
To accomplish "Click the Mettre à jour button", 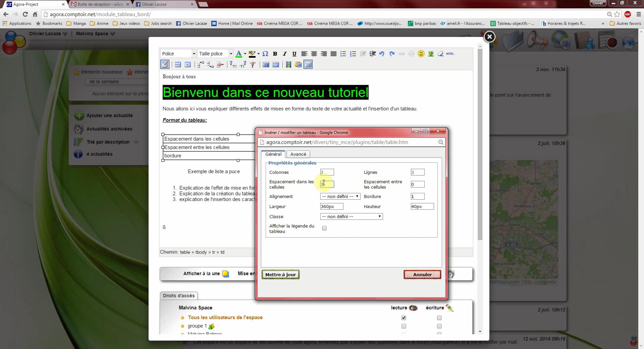I will (280, 275).
